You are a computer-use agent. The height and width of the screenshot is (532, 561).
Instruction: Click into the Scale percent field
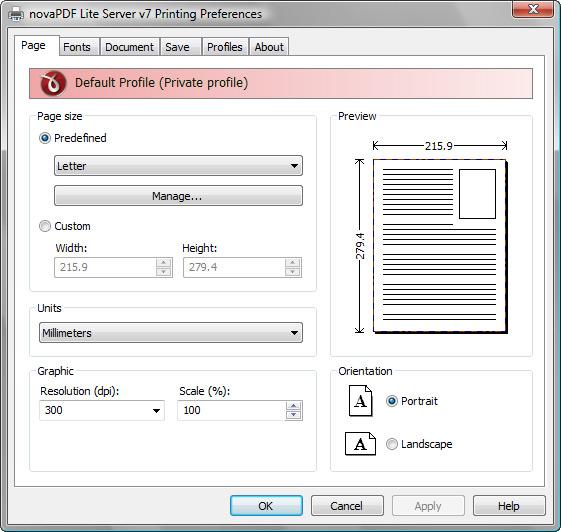[232, 410]
